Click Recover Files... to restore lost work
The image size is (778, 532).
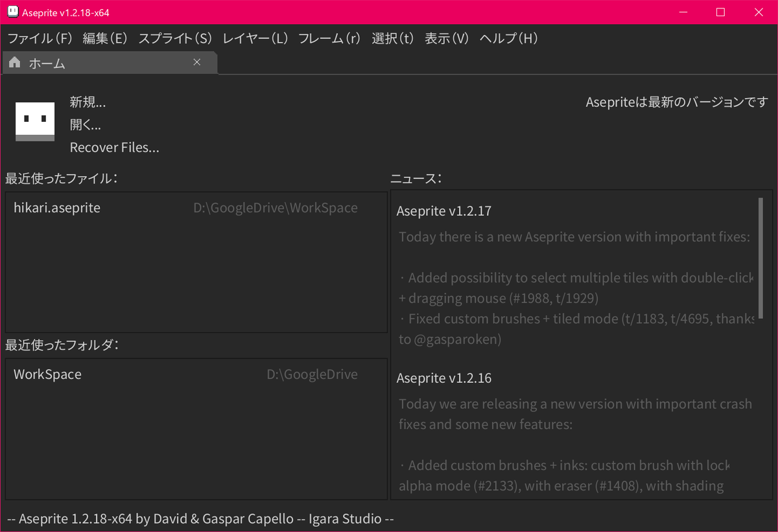point(114,147)
